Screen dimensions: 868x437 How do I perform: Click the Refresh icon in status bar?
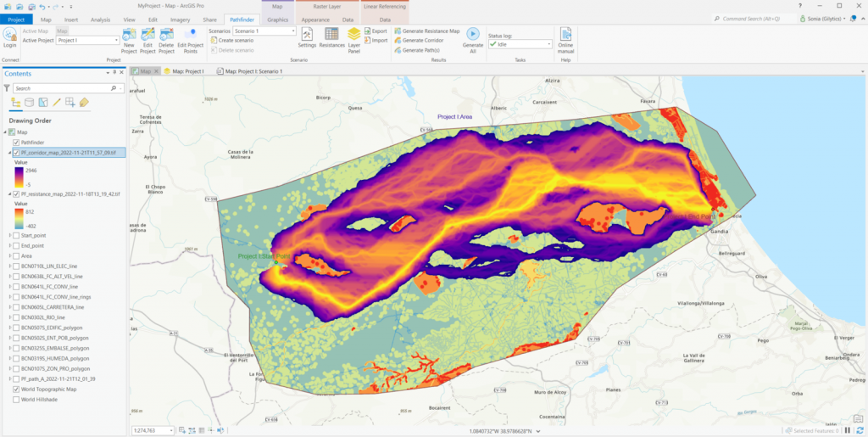pos(860,430)
